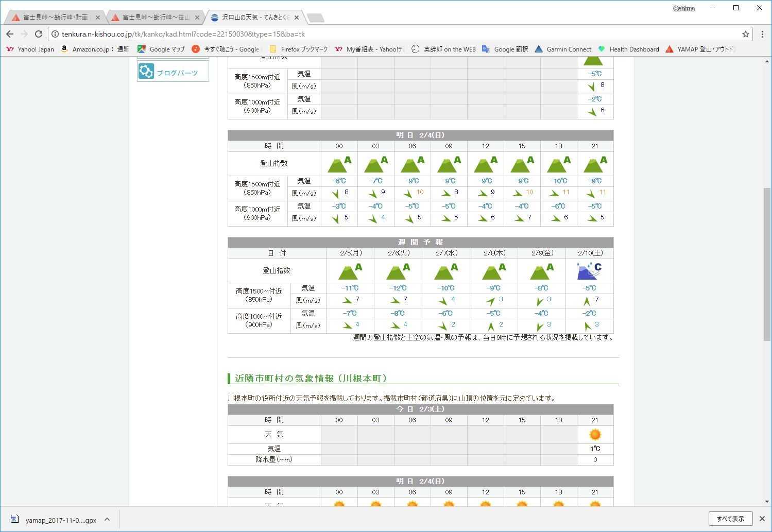Click the browser reload button
772x532 pixels.
[38, 34]
